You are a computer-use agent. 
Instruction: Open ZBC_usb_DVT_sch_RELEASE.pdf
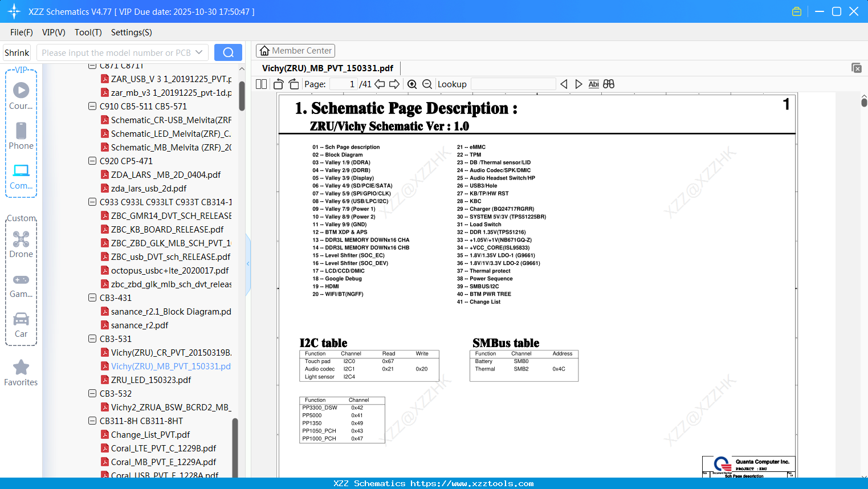[x=170, y=256]
